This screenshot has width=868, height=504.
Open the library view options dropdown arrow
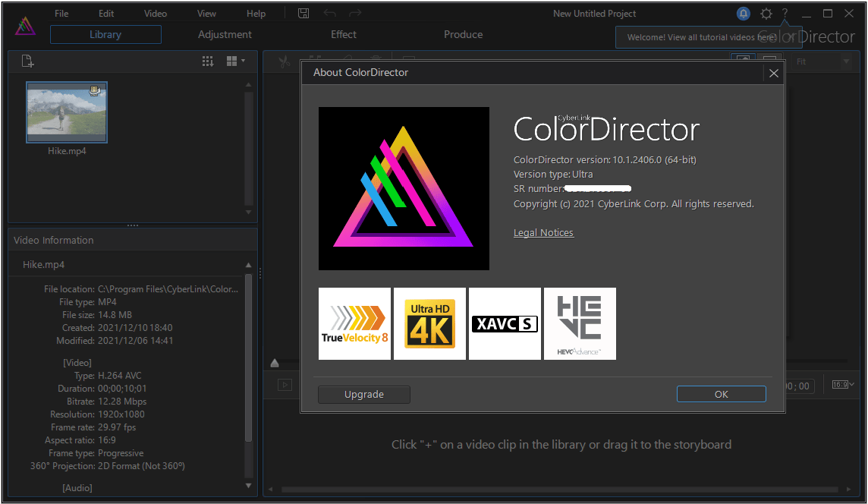[x=243, y=61]
